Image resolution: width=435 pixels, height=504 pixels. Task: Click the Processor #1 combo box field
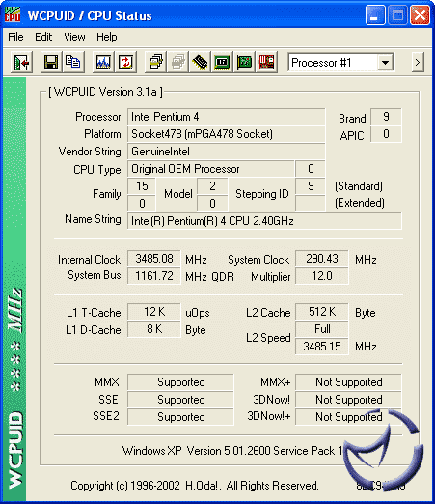tap(340, 62)
